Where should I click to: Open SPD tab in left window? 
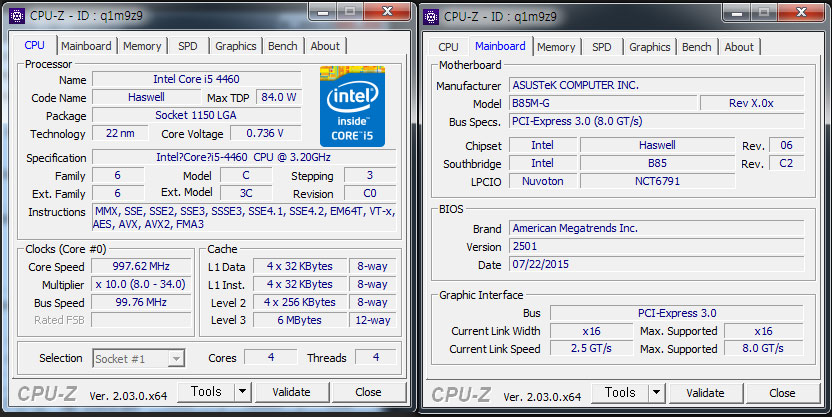pos(188,46)
